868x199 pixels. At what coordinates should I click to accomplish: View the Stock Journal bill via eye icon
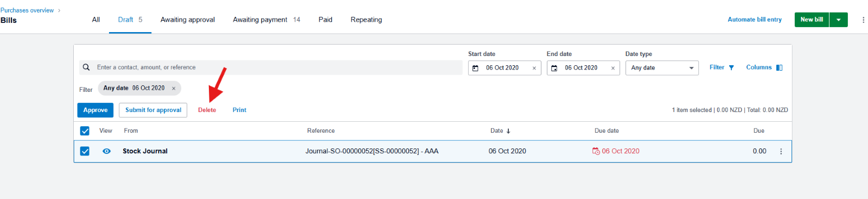pos(106,151)
